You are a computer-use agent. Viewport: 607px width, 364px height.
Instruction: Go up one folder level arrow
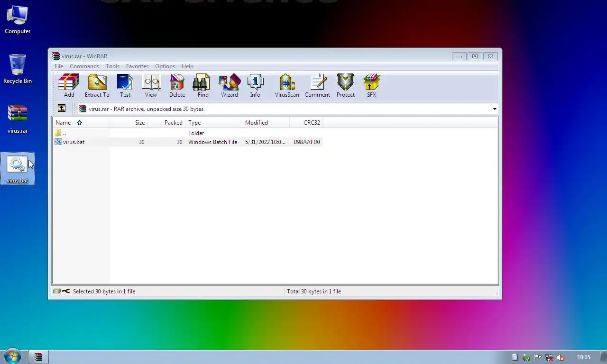click(62, 109)
